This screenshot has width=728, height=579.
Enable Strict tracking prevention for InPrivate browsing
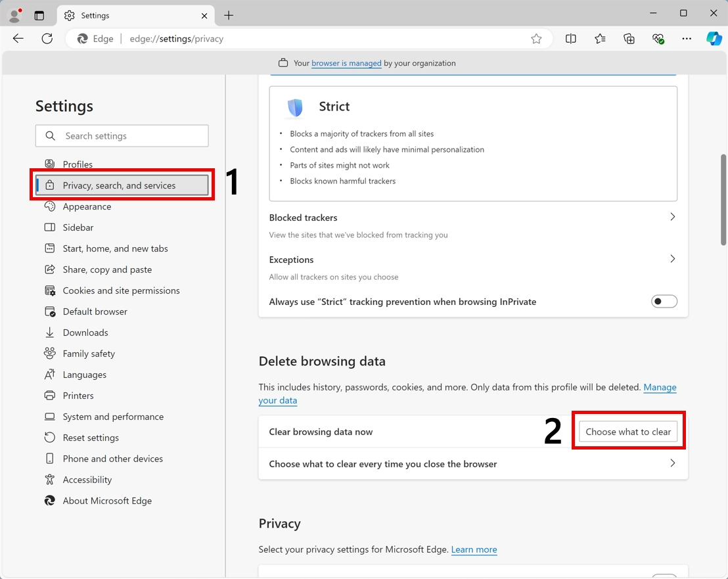664,301
